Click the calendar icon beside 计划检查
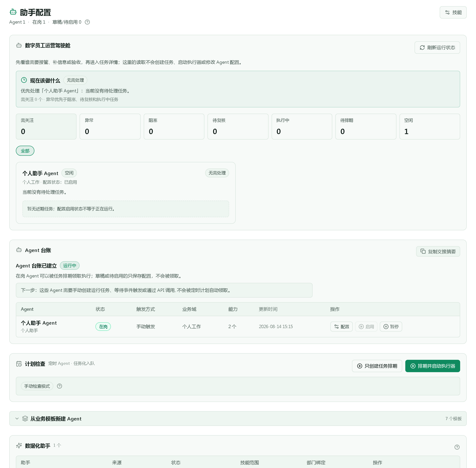Image resolution: width=476 pixels, height=468 pixels. pos(19,364)
